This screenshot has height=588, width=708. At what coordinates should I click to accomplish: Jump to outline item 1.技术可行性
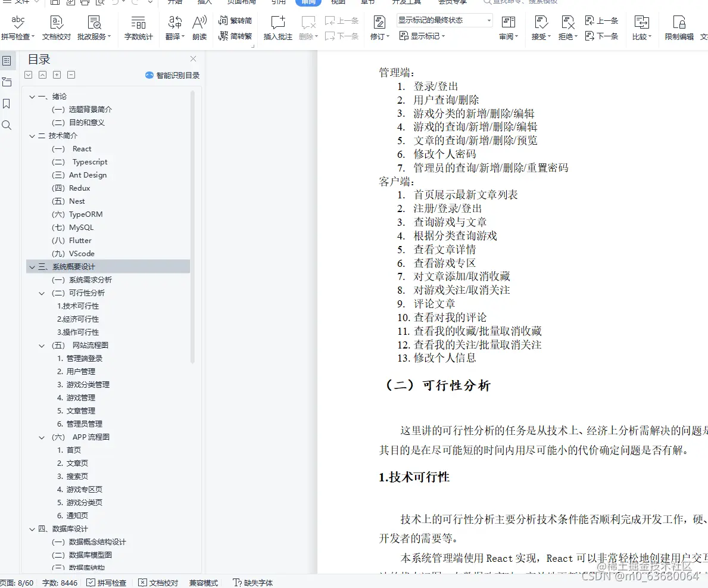click(77, 306)
